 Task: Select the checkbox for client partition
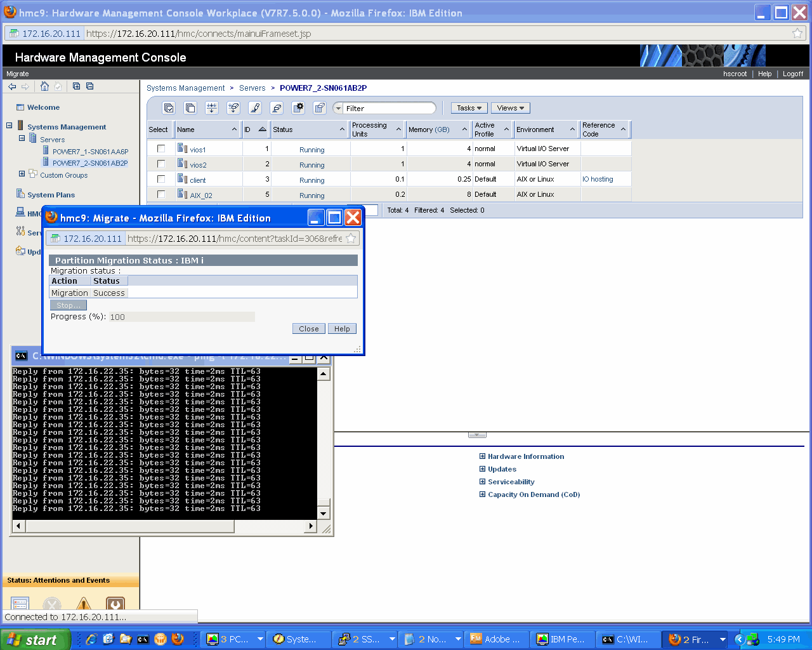(161, 179)
